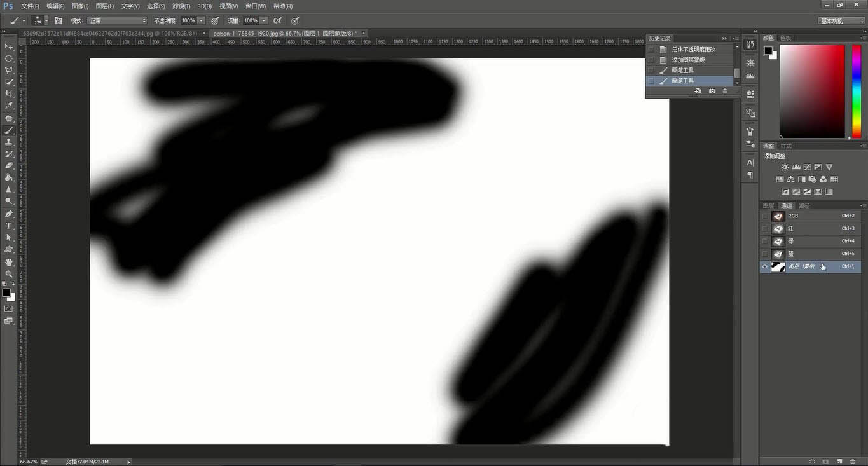868x466 pixels.
Task: Click the rainbow hue slider strip
Action: click(855, 91)
